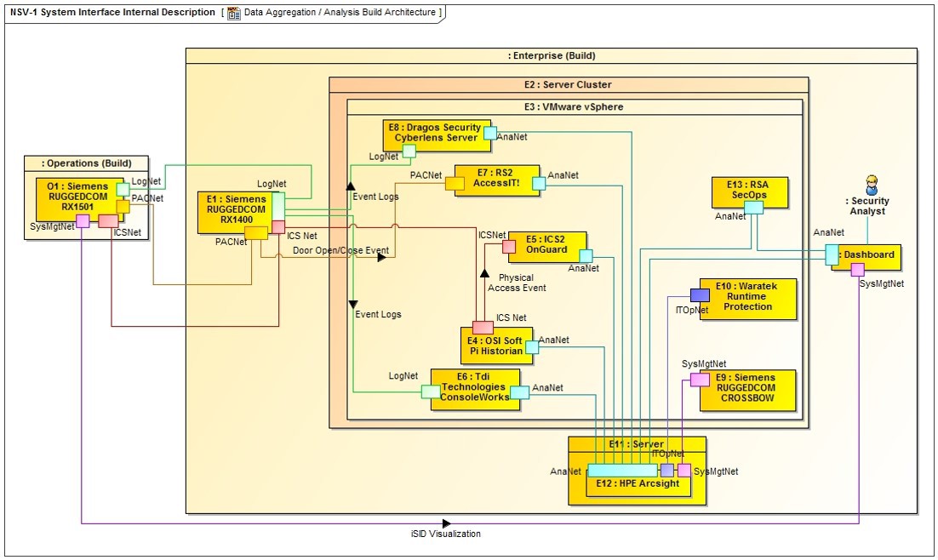
Task: Select the wide cyan AnaNet port on E12 Arcsight
Action: point(622,471)
